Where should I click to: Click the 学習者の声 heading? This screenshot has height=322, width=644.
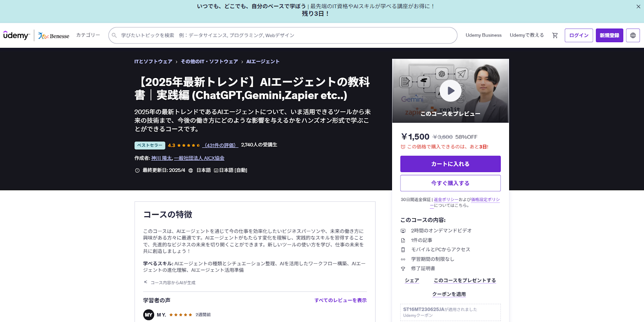click(x=157, y=300)
